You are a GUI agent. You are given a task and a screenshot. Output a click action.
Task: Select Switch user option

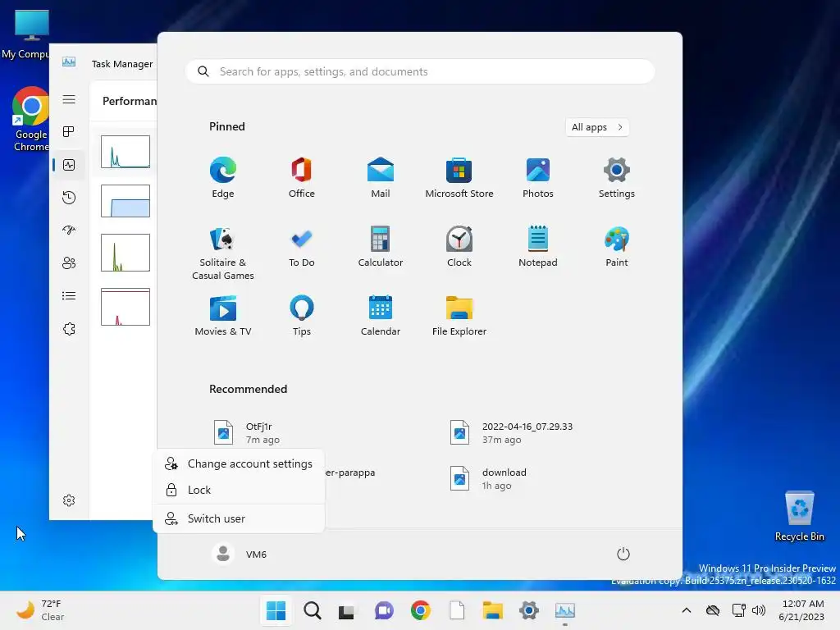point(239,518)
